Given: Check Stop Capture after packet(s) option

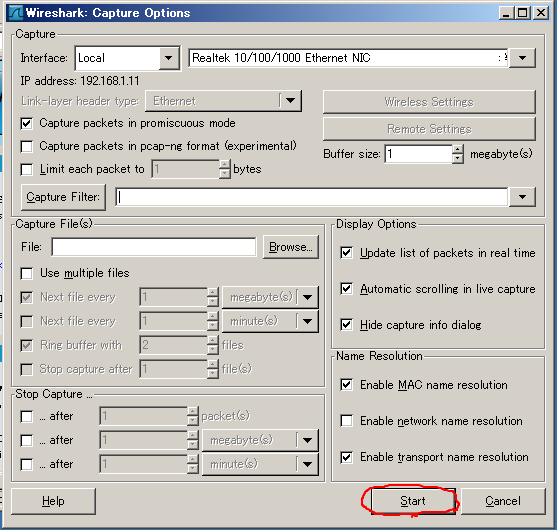Looking at the screenshot, I should coord(27,416).
